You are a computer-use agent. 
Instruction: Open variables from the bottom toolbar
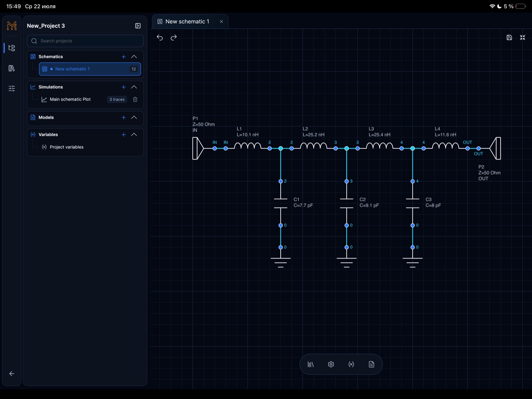click(351, 364)
